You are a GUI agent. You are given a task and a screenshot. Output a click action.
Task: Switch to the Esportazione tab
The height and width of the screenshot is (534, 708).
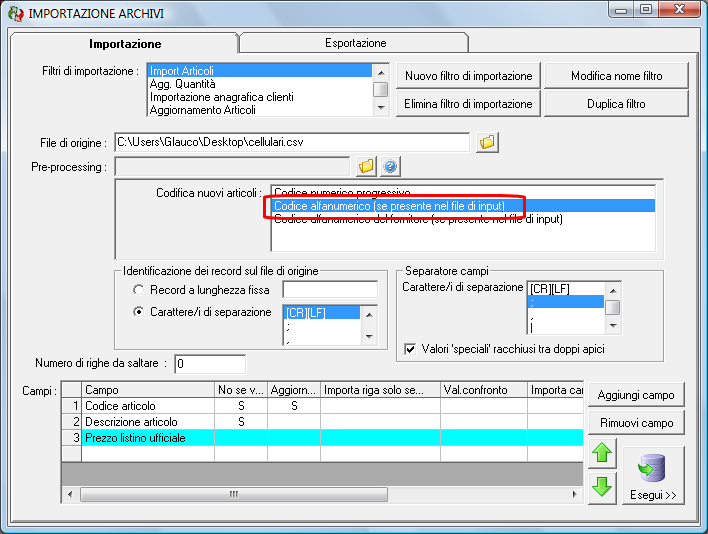tap(355, 43)
